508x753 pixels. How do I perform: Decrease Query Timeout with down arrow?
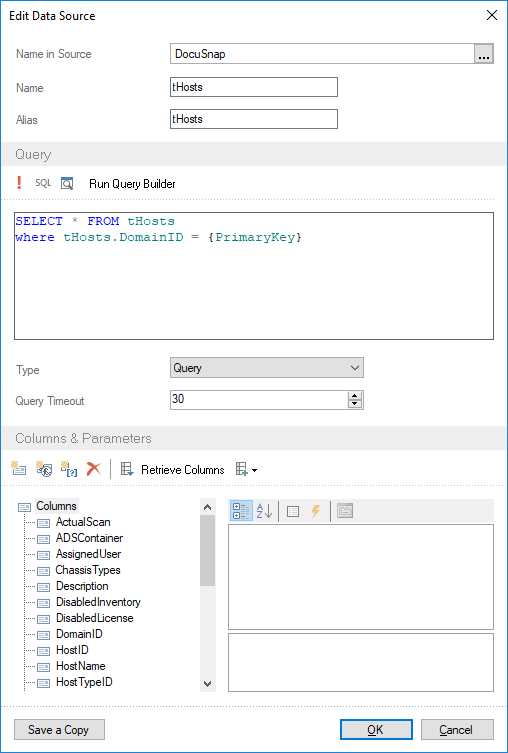[355, 404]
